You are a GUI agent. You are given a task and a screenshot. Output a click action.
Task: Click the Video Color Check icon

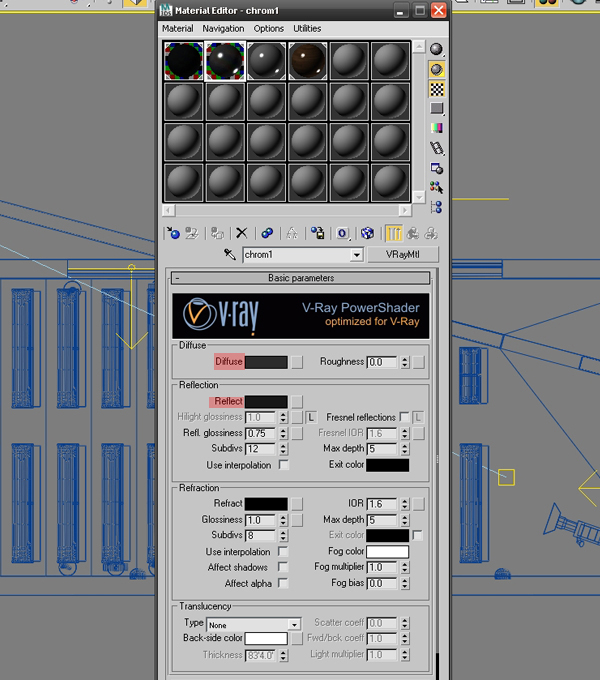click(437, 128)
